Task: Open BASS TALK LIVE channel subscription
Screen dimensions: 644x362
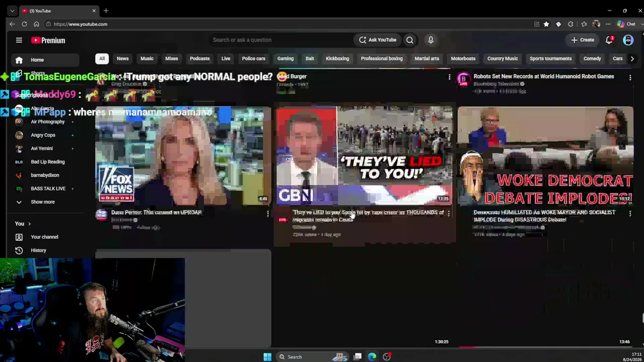Action: tap(44, 189)
